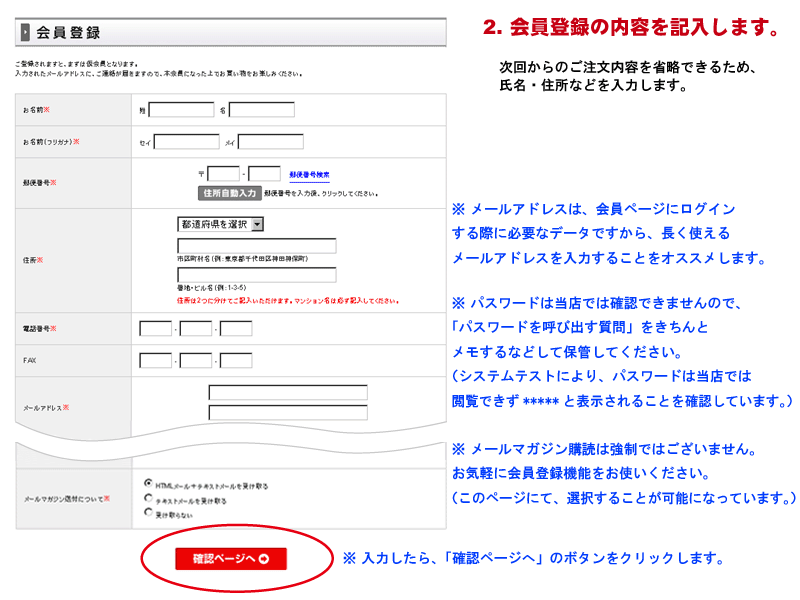Click the last 電話番号 box
The image size is (800, 600).
(x=236, y=329)
